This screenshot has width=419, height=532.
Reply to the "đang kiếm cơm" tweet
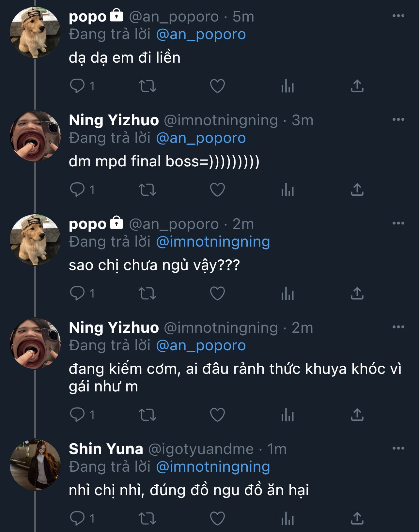[x=78, y=415]
